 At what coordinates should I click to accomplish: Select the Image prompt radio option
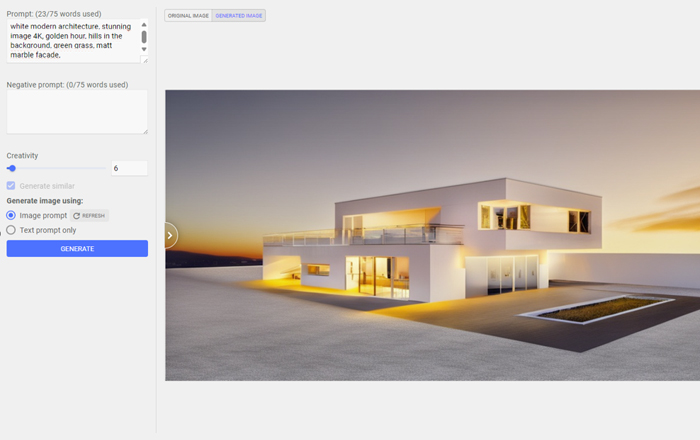[11, 215]
